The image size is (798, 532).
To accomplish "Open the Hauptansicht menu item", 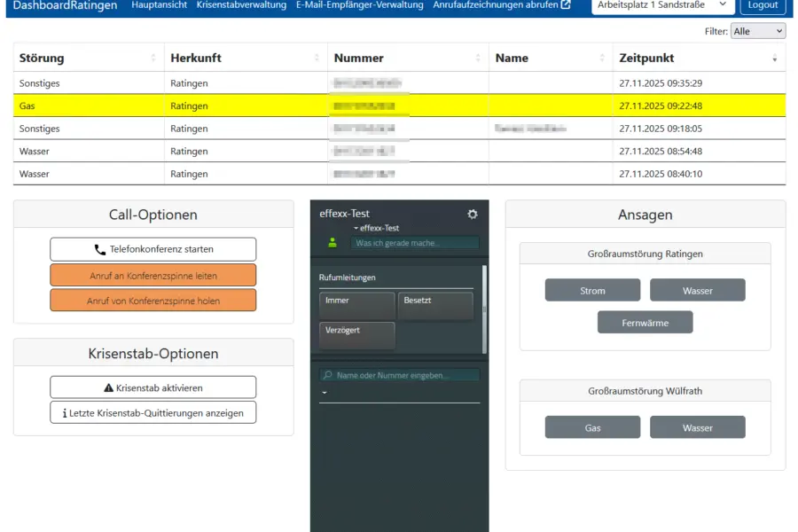I will [x=160, y=4].
